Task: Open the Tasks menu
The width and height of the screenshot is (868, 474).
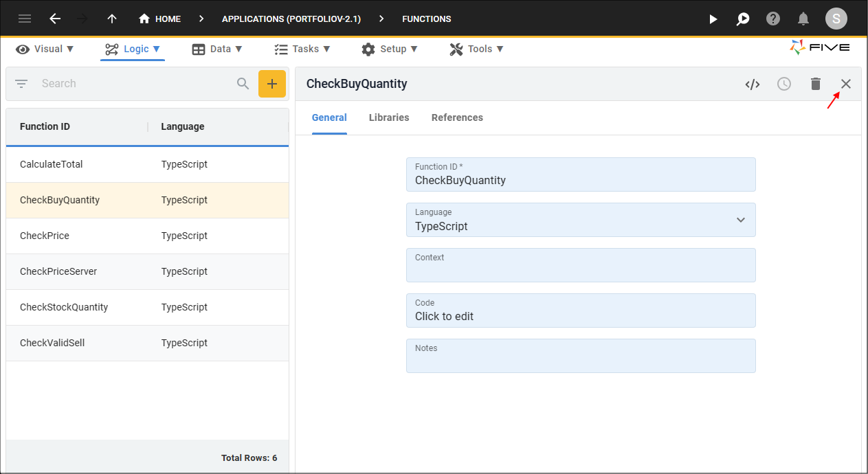Action: 302,49
